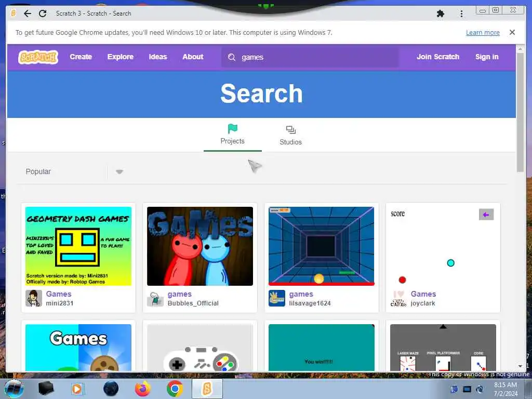Image resolution: width=532 pixels, height=399 pixels.
Task: Click the mini2831 avatar icon
Action: click(x=34, y=298)
